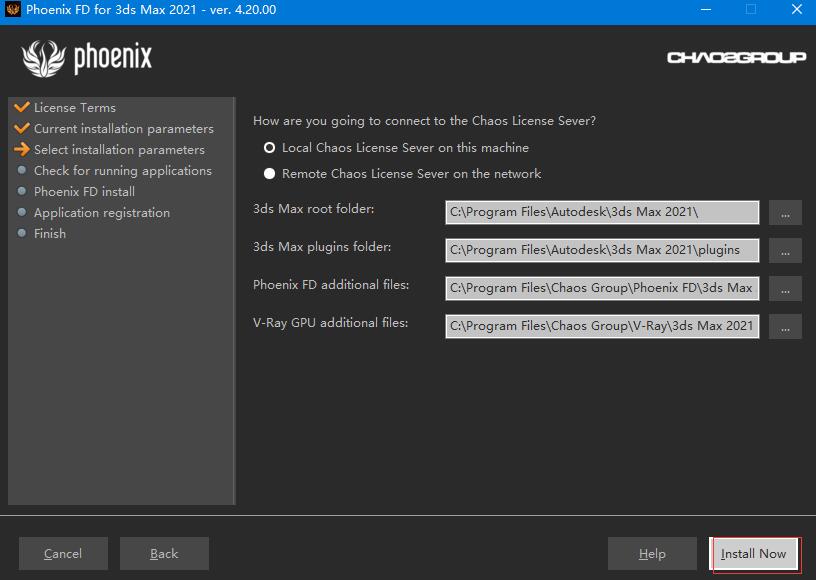Close the Phoenix FD installer window
Screen dimensions: 816x580
tap(796, 9)
